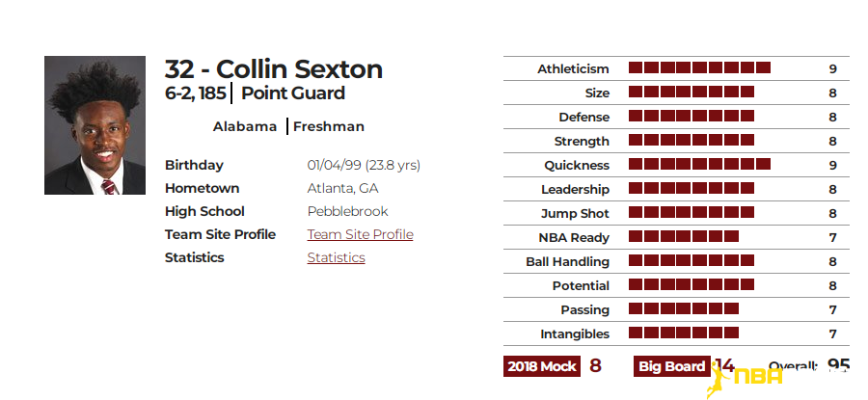Click the Overall score value
The image size is (868, 400).
tap(838, 365)
